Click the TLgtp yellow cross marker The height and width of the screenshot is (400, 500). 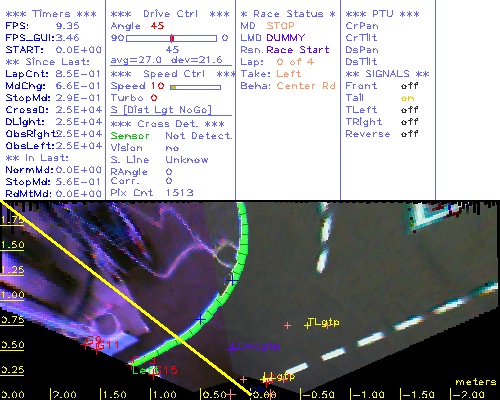[x=307, y=325]
